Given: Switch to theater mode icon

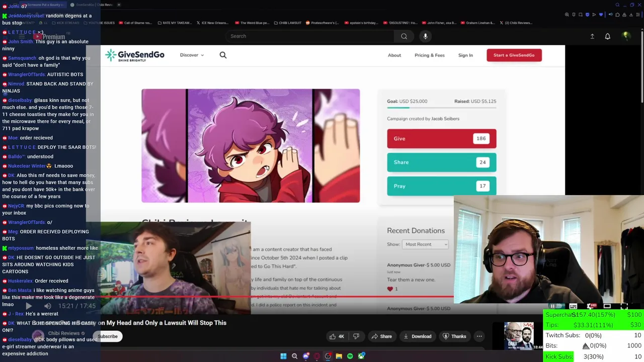Looking at the screenshot, I should pos(607,306).
